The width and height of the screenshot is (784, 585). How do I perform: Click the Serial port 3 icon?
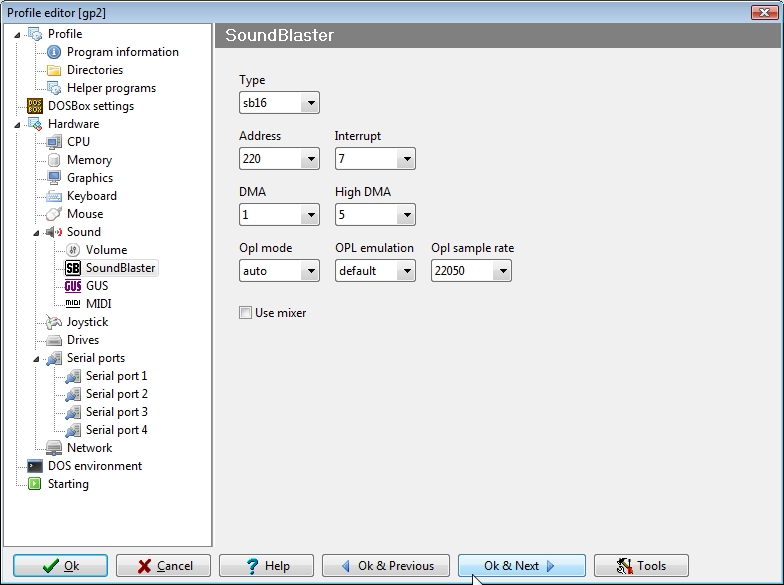click(73, 412)
